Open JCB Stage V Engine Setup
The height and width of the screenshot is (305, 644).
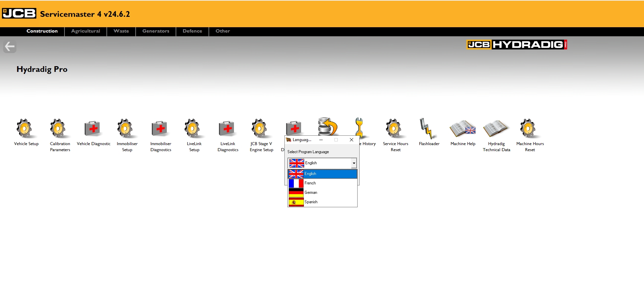click(261, 129)
